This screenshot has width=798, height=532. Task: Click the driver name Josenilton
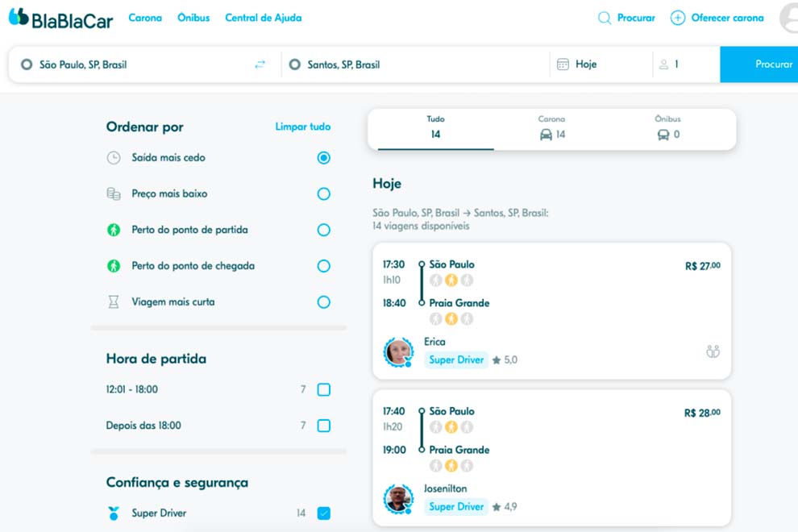[x=445, y=488]
